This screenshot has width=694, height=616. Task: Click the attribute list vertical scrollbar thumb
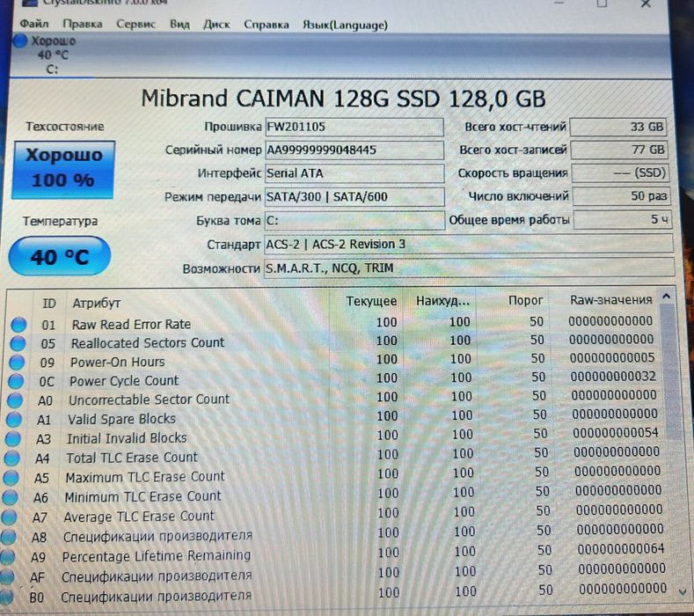pos(670,372)
